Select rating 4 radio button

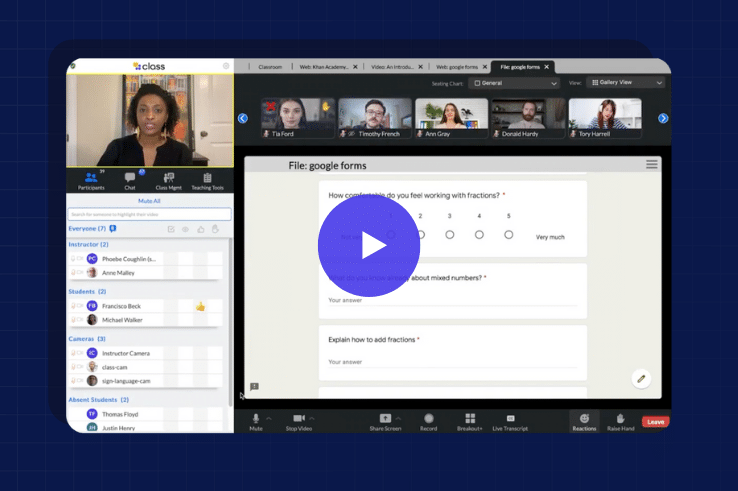point(479,234)
